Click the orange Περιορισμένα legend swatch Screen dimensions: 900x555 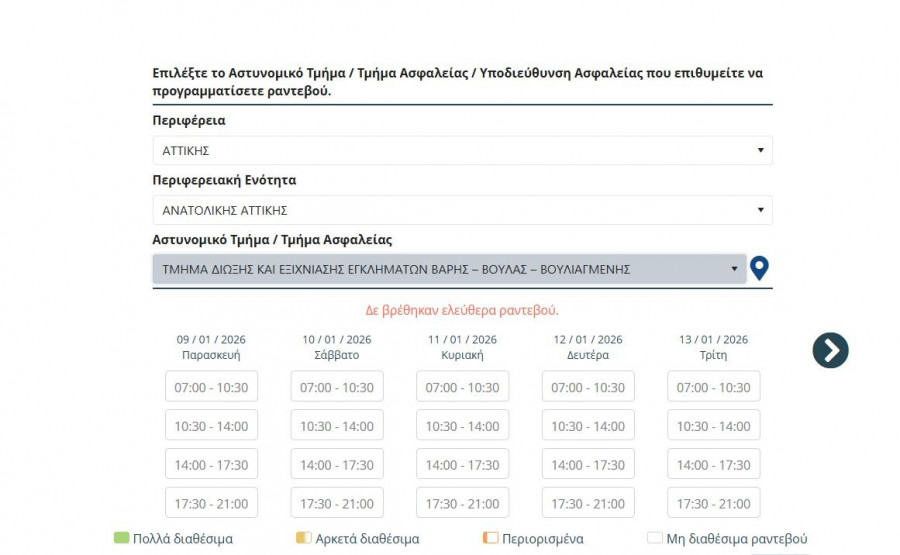point(490,538)
